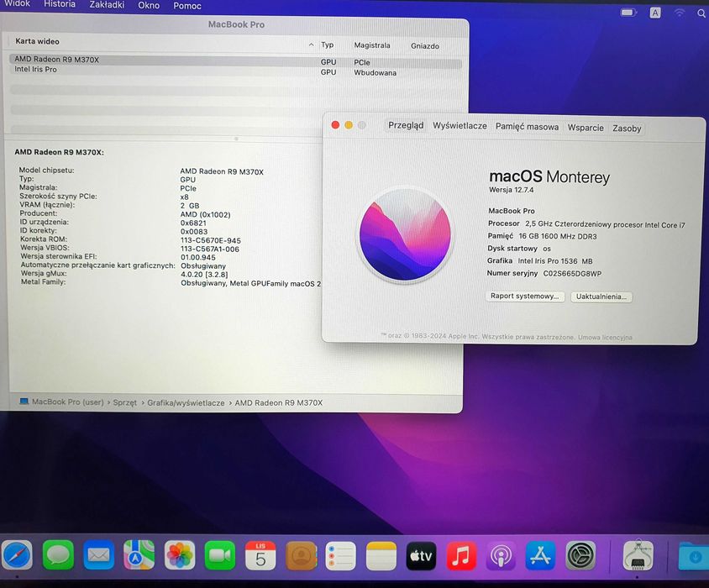Click device ID value 0x6821
709x588 pixels.
point(193,223)
